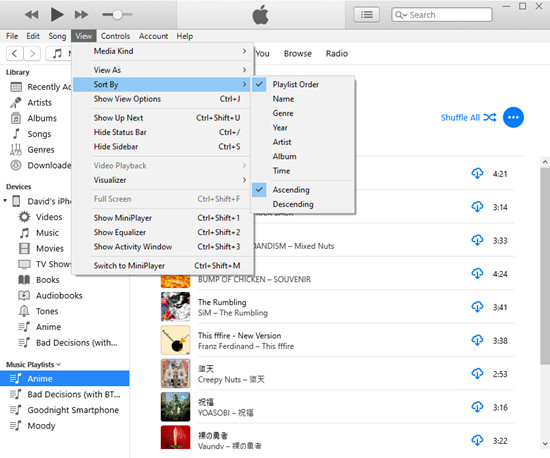
Task: Open TV Shows under the device
Action: [45, 264]
